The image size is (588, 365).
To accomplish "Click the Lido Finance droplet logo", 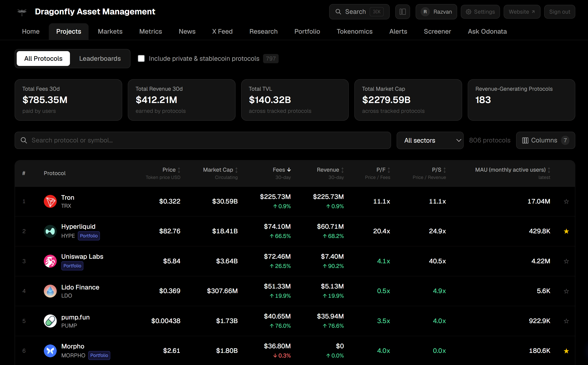I will (x=50, y=291).
